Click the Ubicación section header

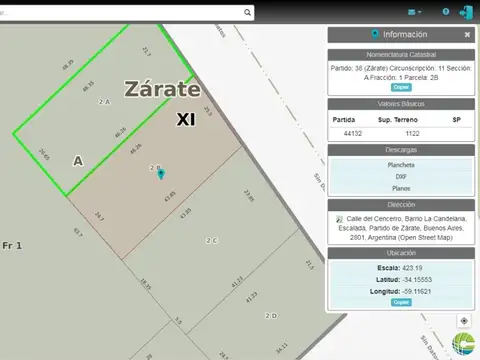[401, 253]
